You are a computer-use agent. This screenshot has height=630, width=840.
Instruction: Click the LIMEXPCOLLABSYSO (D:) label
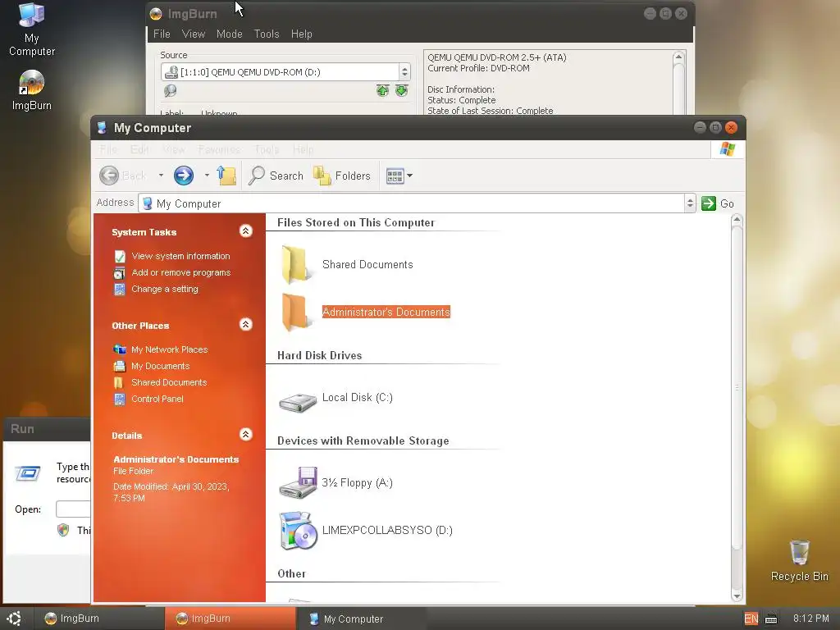387,531
